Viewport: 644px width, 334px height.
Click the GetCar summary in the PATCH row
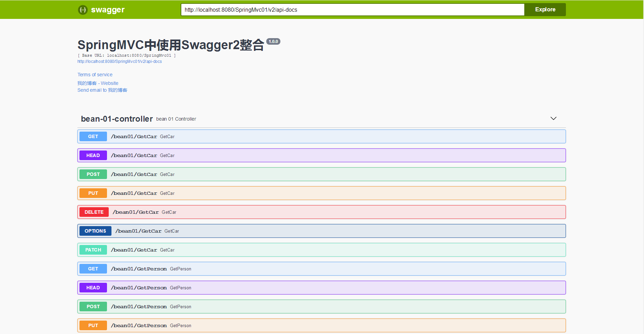(x=167, y=250)
